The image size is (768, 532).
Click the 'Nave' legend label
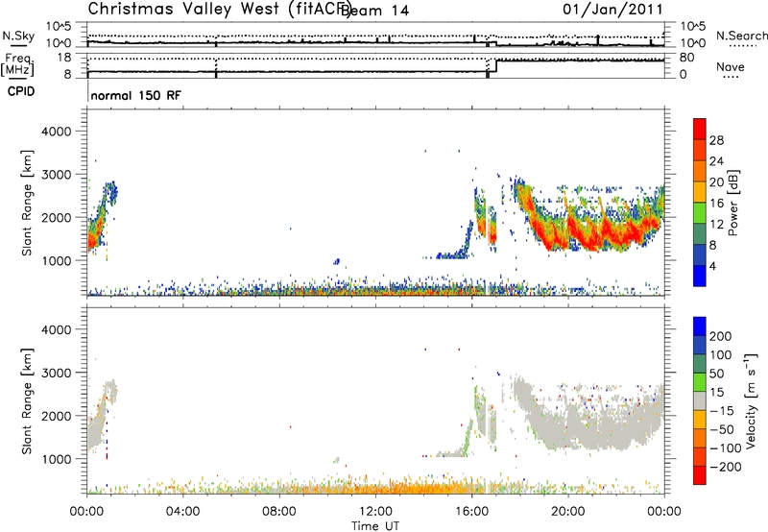click(730, 67)
